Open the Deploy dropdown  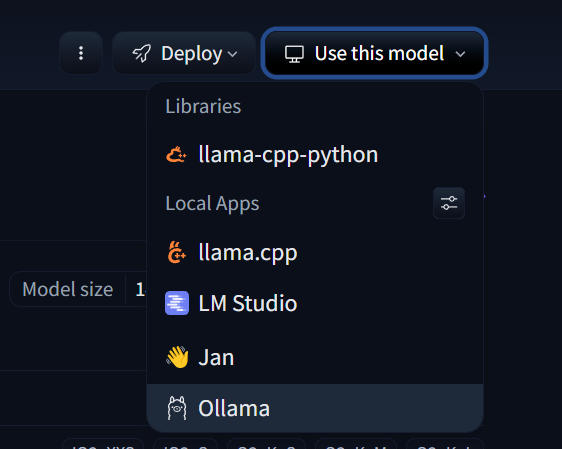[184, 53]
